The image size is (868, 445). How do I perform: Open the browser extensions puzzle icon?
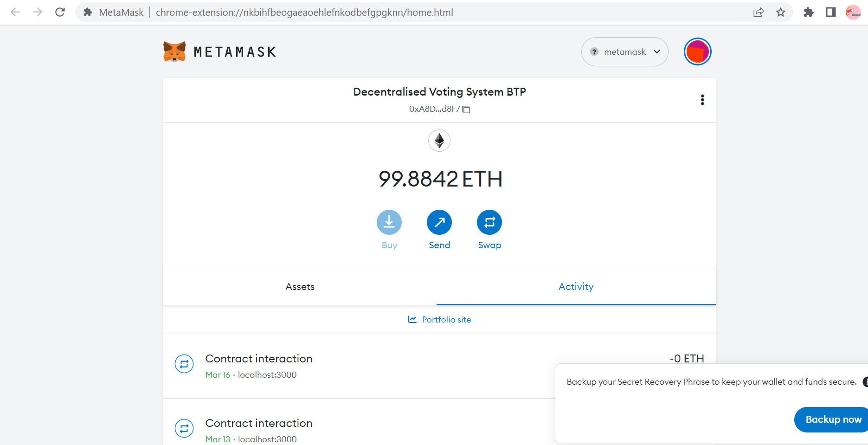pyautogui.click(x=808, y=12)
